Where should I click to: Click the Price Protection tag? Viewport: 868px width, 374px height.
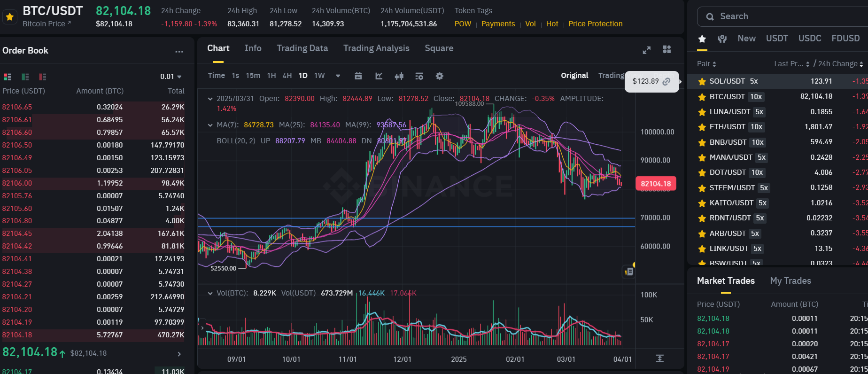pos(596,24)
